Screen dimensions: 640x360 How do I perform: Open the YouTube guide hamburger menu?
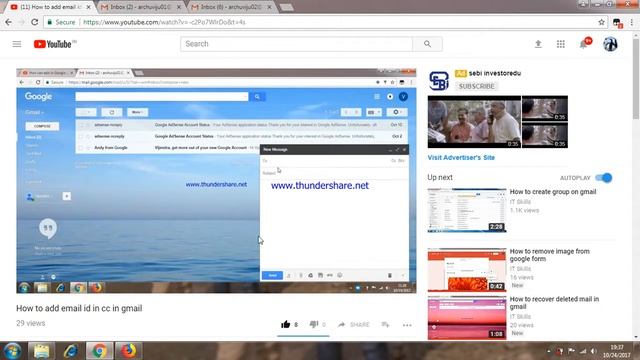(17, 44)
